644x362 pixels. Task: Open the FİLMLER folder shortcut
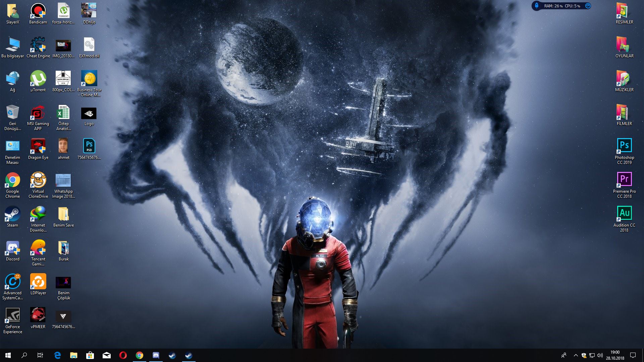(x=624, y=115)
